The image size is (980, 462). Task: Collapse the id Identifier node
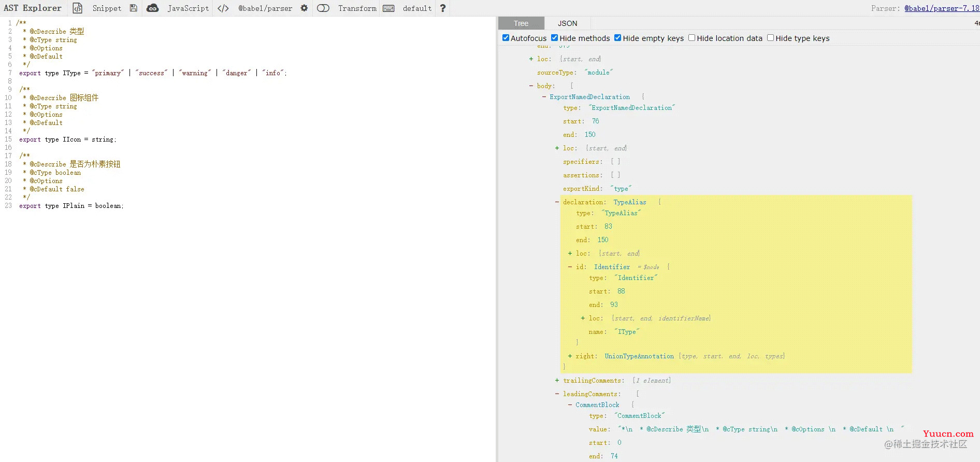click(570, 267)
